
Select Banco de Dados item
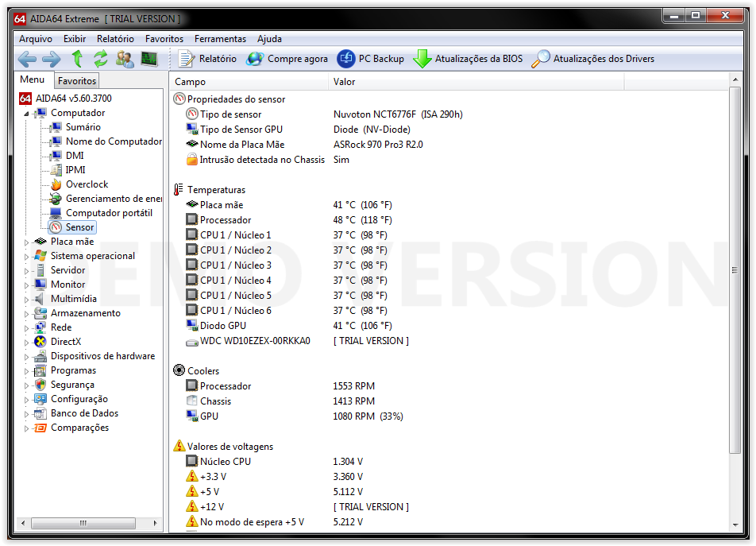(84, 413)
